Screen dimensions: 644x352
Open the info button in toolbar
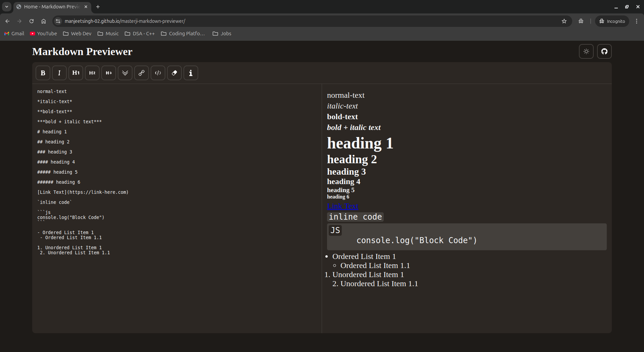pos(191,73)
